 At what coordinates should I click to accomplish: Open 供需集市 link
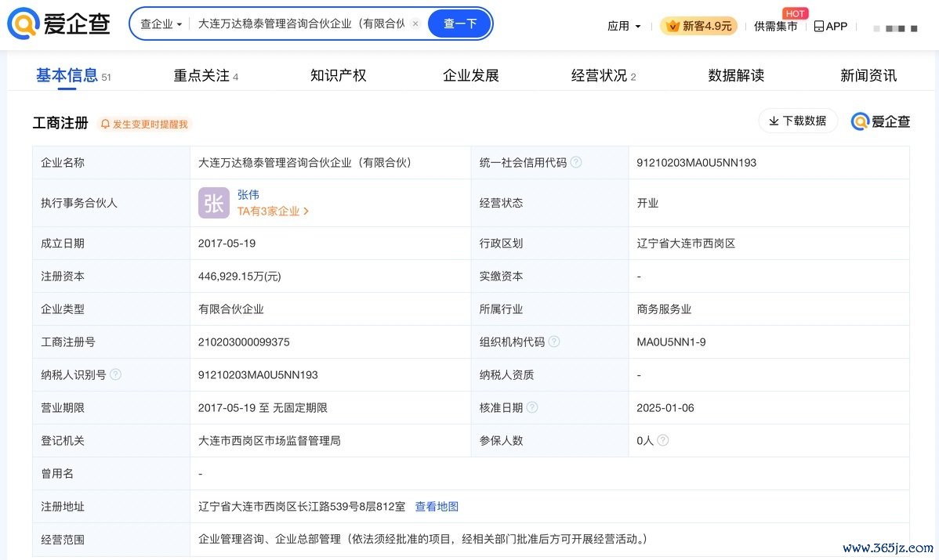click(775, 27)
